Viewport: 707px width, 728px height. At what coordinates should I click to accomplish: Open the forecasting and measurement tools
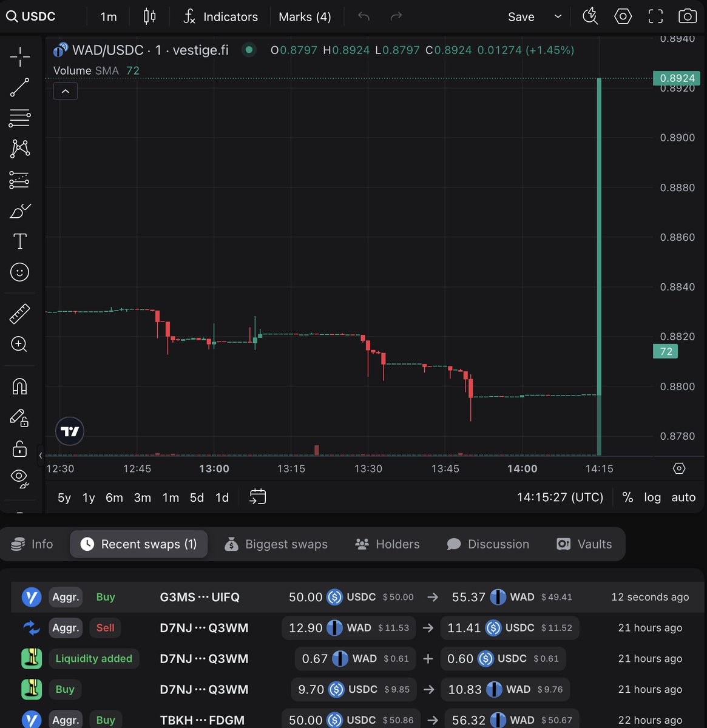point(19,180)
